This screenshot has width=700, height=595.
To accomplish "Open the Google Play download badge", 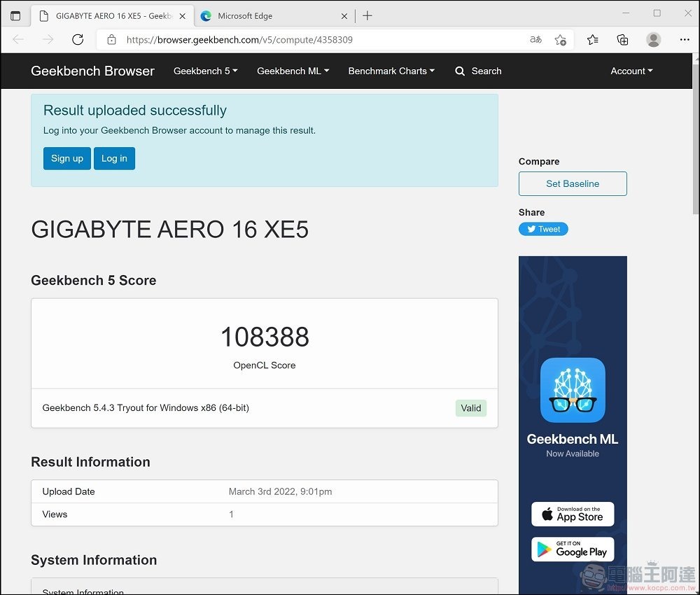I will pos(573,549).
